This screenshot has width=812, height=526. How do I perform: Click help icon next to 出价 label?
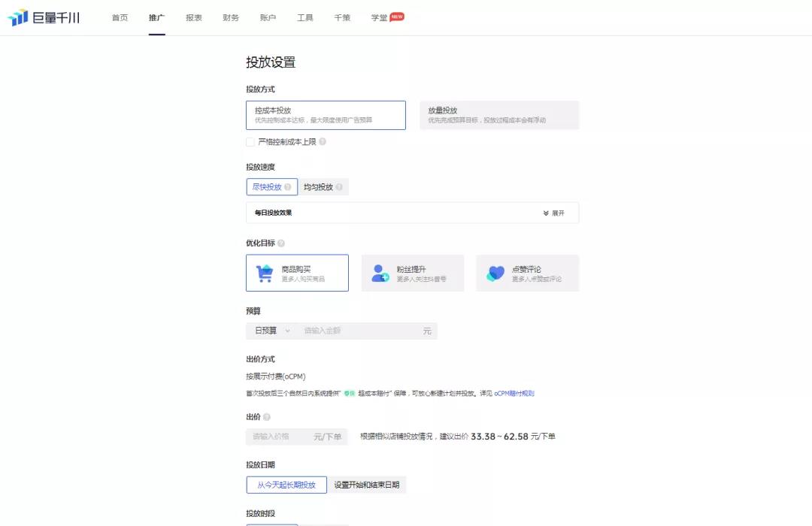(267, 417)
